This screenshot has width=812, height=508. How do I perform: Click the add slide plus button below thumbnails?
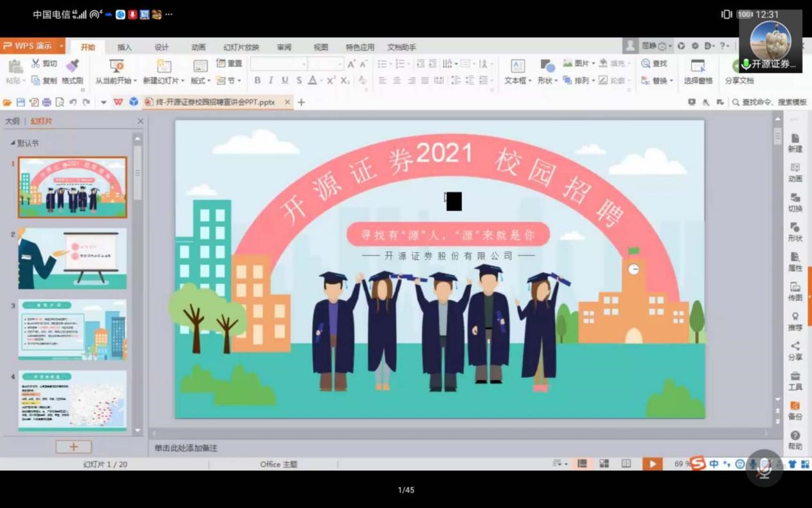click(73, 446)
